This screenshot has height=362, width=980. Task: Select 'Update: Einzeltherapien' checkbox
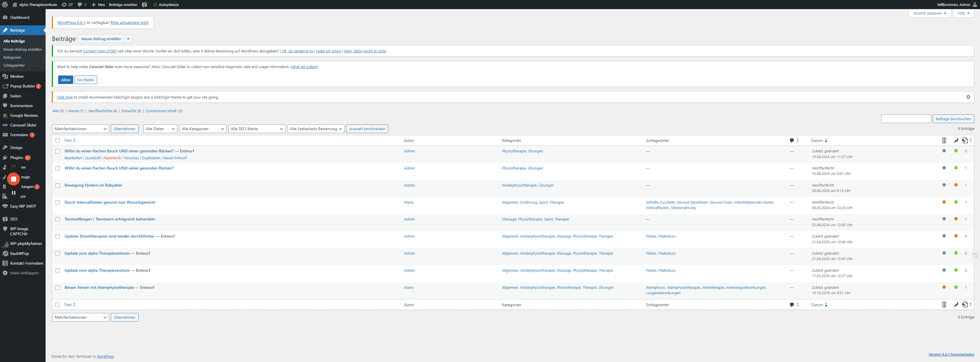(x=58, y=236)
